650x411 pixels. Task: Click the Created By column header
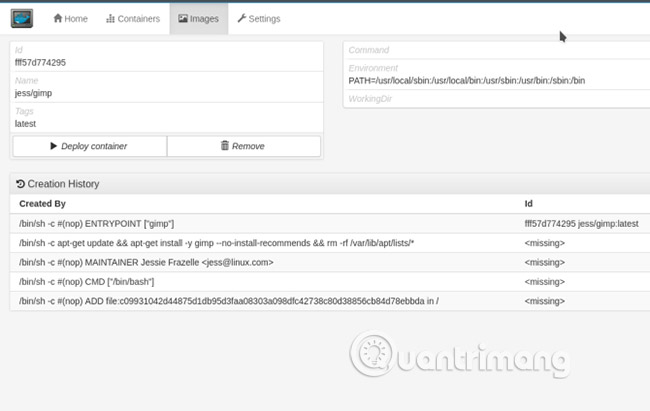pos(42,204)
